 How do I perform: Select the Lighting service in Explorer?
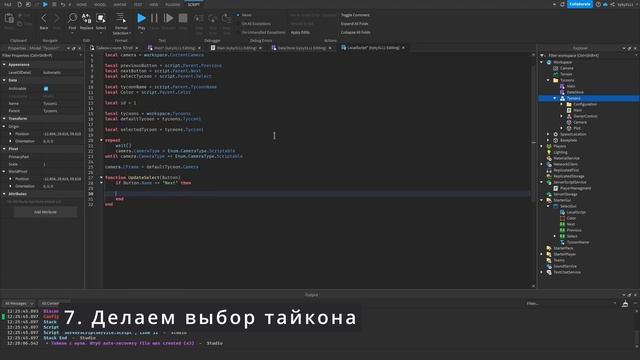click(560, 152)
